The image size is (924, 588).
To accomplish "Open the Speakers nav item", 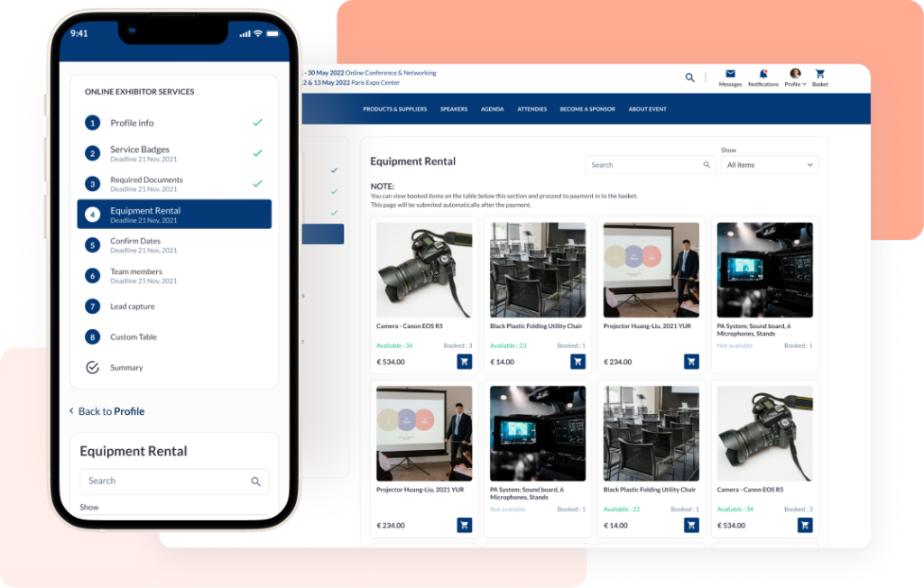I will point(454,109).
